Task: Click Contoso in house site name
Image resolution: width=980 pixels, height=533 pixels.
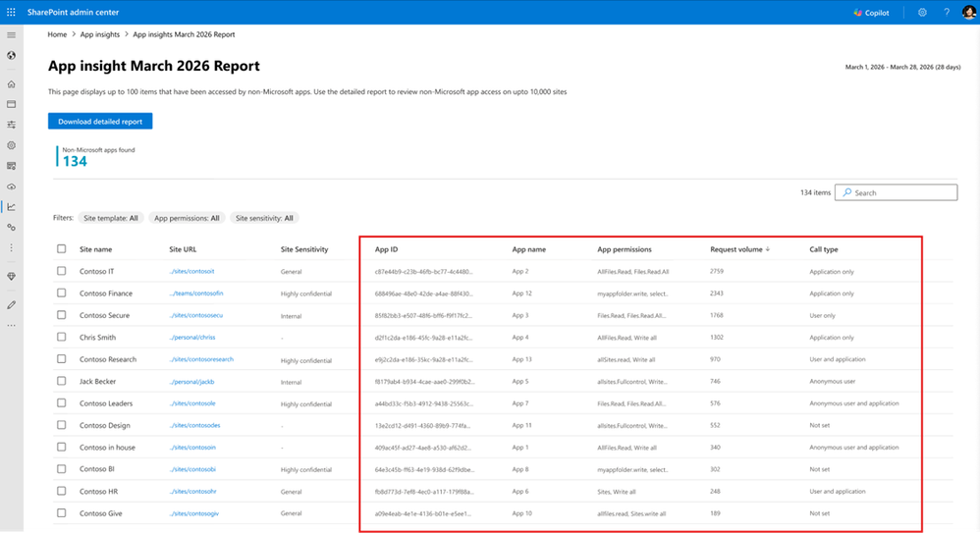Action: (x=107, y=448)
